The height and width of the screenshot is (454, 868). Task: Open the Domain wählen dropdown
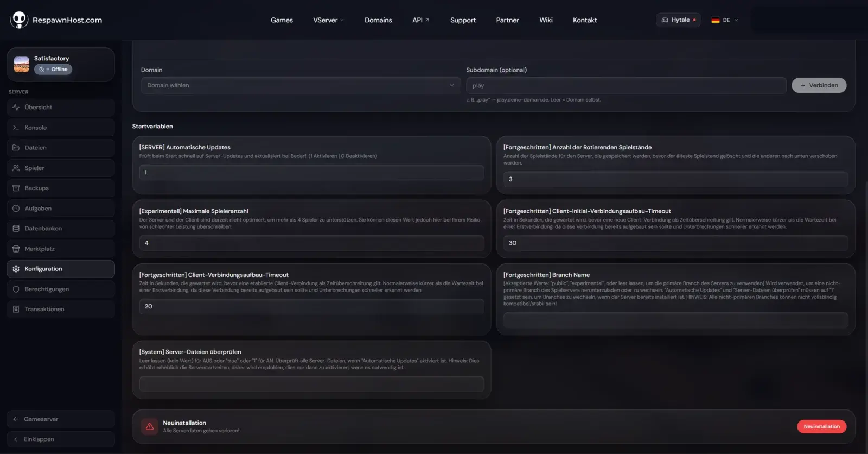(301, 85)
